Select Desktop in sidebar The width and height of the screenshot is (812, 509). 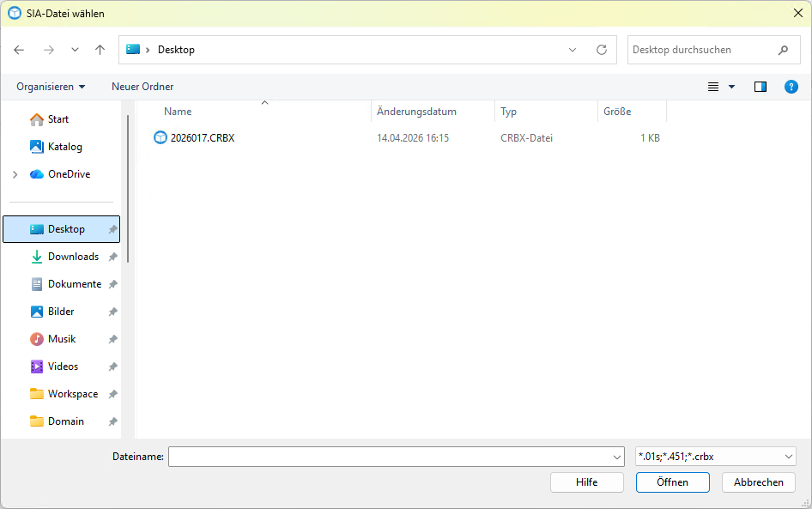click(61, 229)
